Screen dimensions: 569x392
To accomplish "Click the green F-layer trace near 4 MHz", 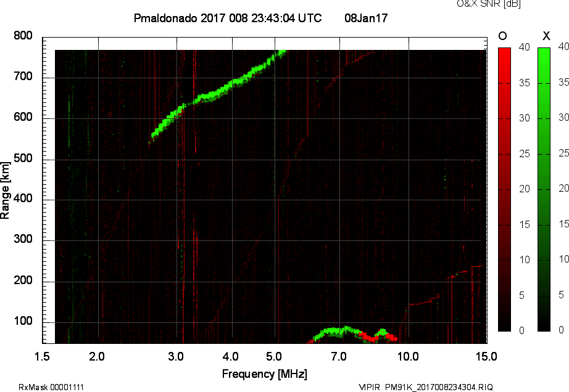I will [232, 85].
